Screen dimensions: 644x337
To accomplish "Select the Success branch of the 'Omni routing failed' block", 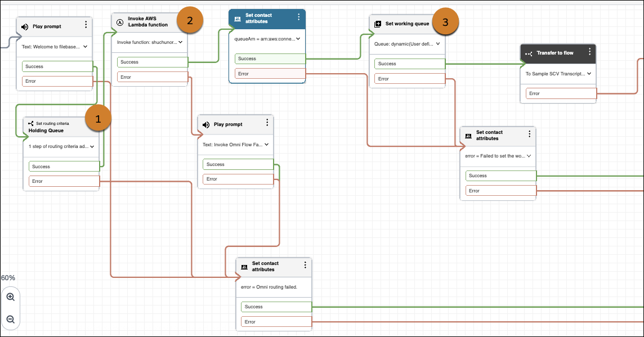I will [276, 307].
